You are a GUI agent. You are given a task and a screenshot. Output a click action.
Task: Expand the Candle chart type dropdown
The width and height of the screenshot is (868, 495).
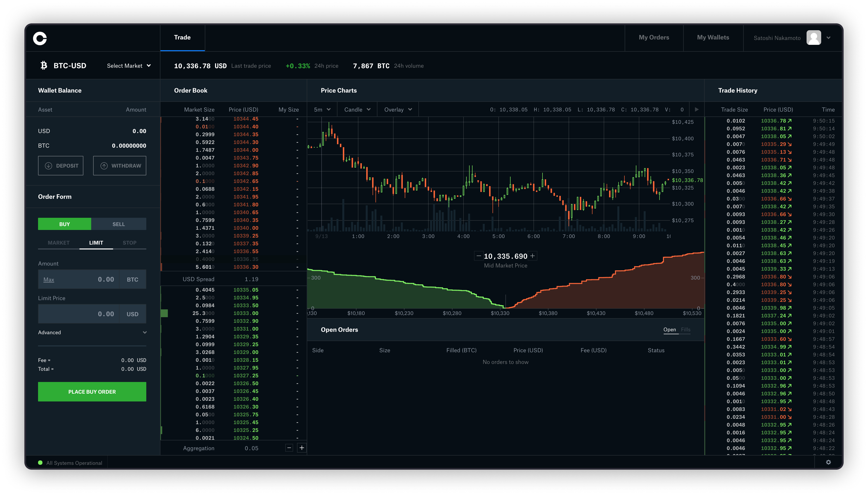click(356, 110)
